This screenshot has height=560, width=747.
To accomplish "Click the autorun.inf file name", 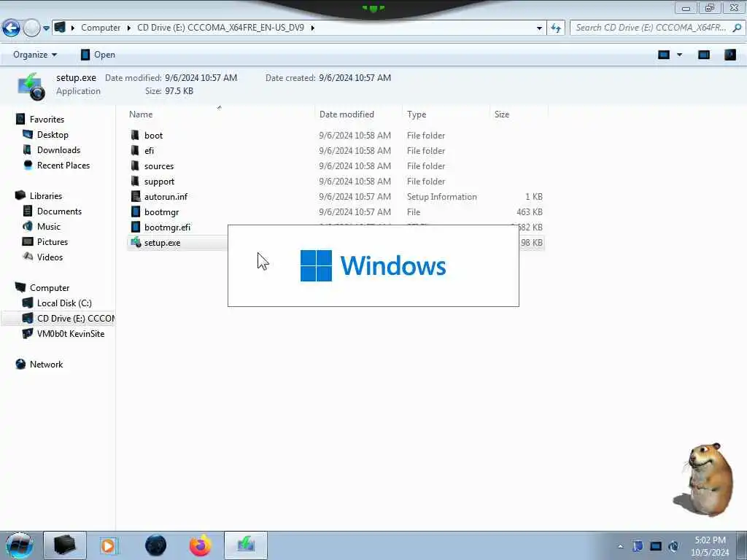I will (166, 197).
